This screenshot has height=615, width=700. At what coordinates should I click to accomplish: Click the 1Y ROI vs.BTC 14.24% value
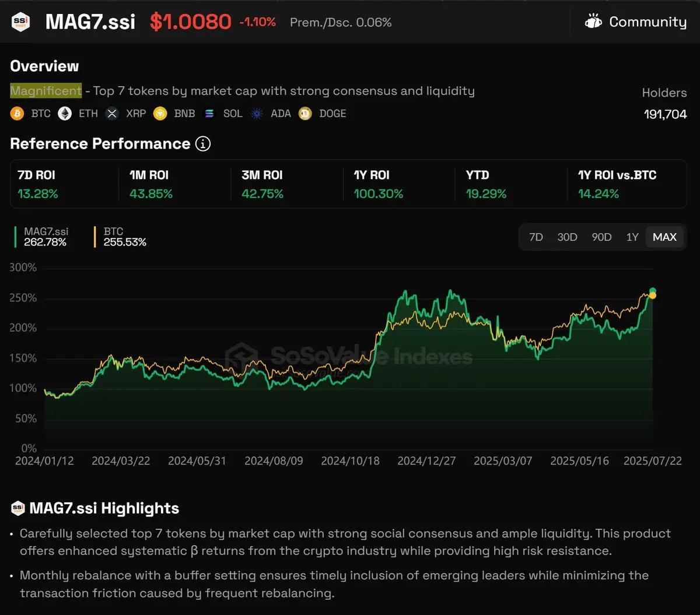tap(598, 194)
